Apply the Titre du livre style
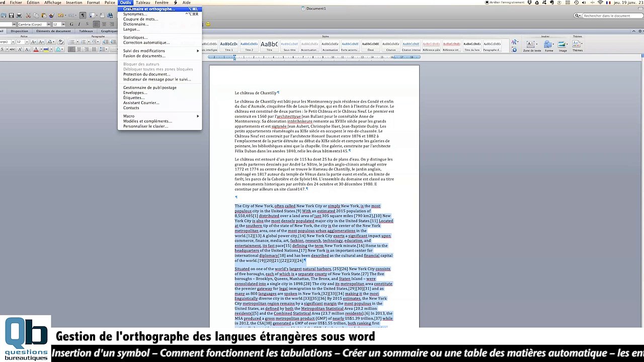 [x=472, y=46]
